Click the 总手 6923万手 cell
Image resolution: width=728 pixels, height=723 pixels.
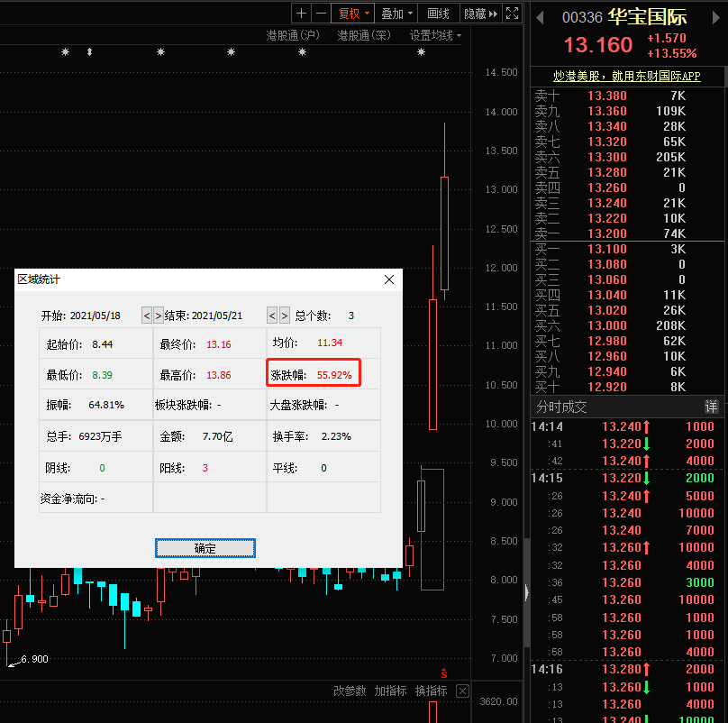pos(96,436)
